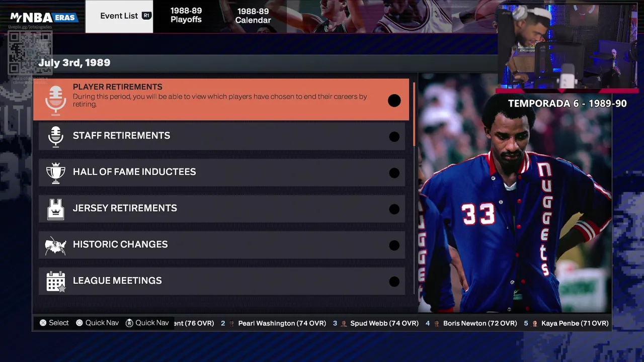The image size is (644, 362).
Task: Click Spud Webb's ticker portrait icon
Action: [344, 323]
